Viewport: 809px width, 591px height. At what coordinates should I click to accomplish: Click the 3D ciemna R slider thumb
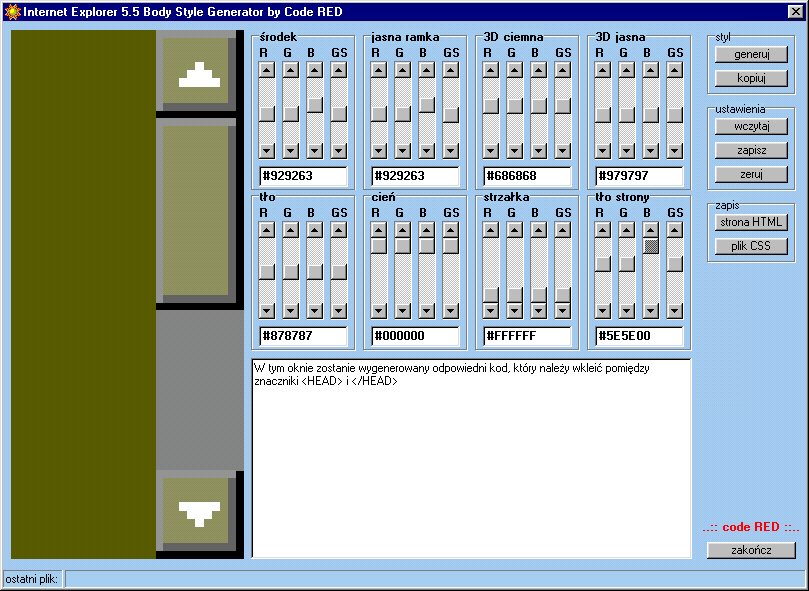click(x=491, y=106)
